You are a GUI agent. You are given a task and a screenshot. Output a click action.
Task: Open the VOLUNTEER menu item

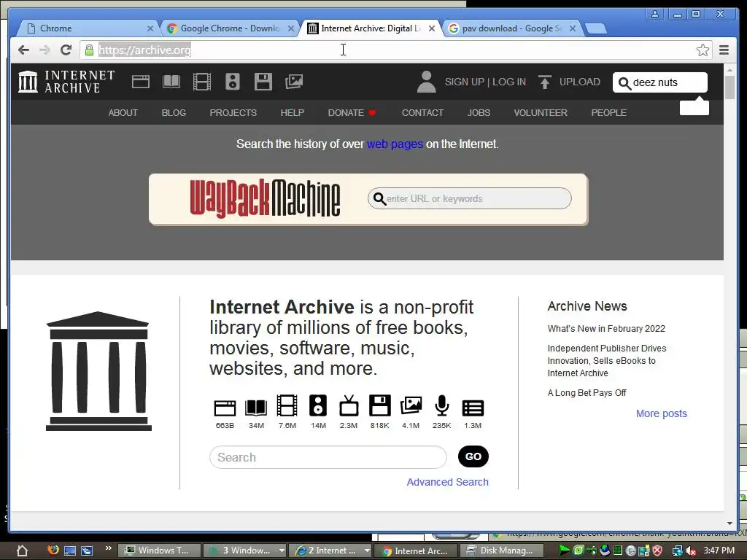click(x=541, y=113)
